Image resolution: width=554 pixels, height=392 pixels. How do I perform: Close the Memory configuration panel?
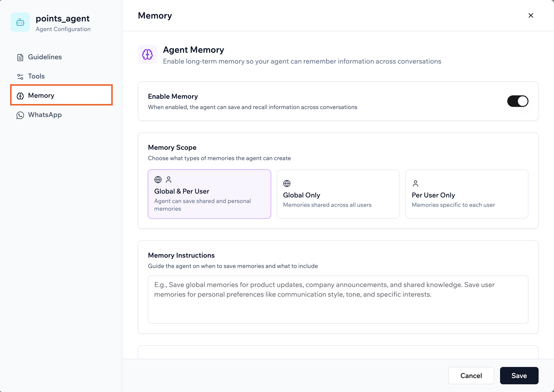531,15
